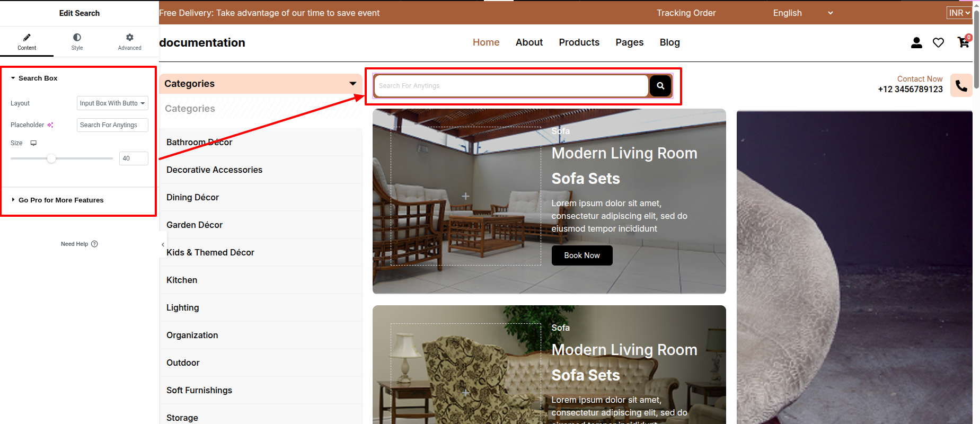Click the Book Now button
The width and height of the screenshot is (980, 424).
point(581,255)
